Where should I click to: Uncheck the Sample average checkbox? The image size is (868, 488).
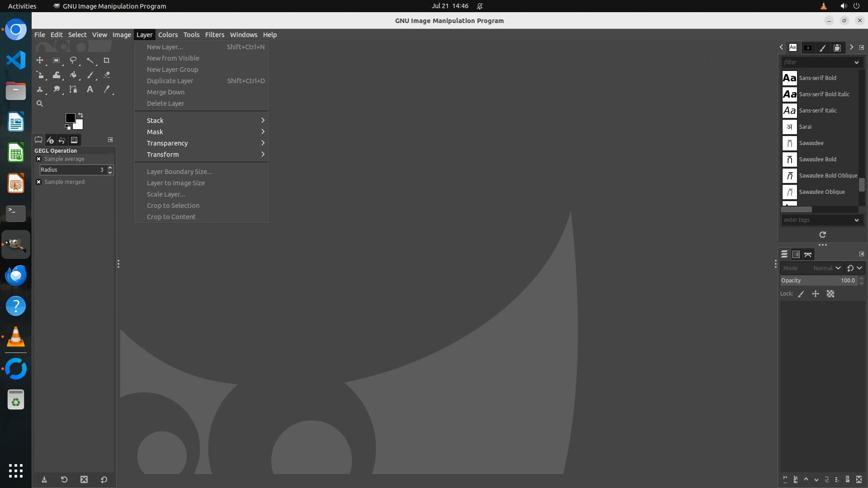click(39, 159)
